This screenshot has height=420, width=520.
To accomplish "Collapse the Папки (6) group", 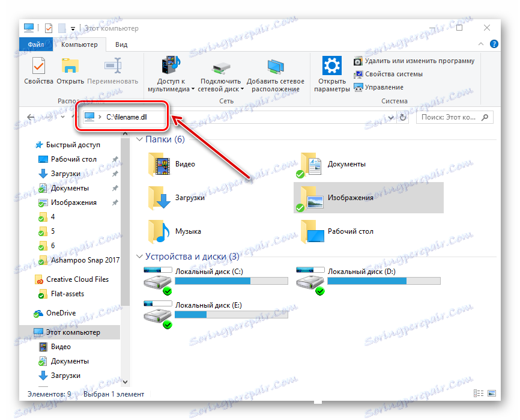I will (139, 139).
